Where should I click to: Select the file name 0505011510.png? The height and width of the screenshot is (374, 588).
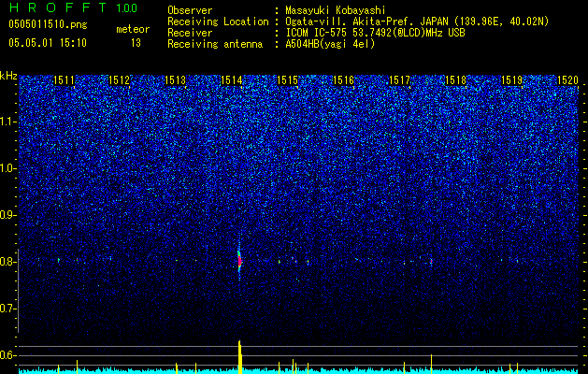[x=48, y=24]
